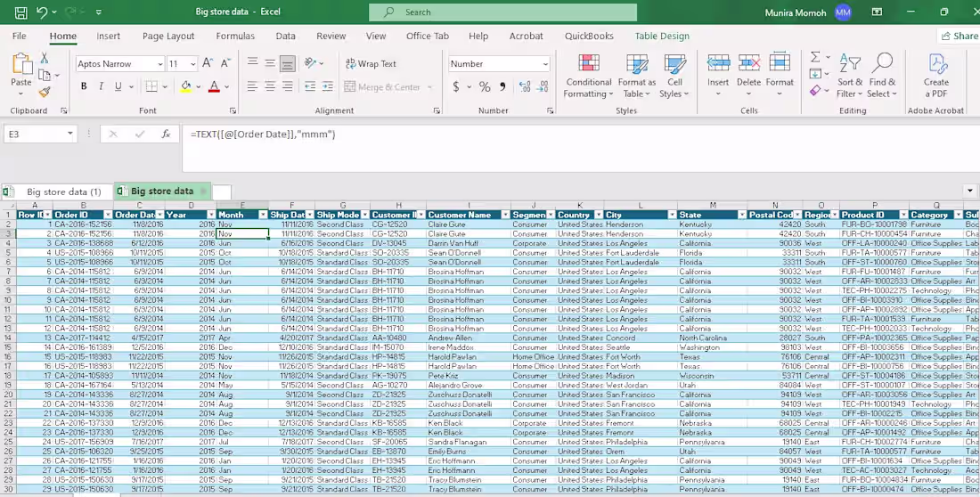Viewport: 980px width, 497px height.
Task: Open State column filter dropdown
Action: (x=742, y=215)
